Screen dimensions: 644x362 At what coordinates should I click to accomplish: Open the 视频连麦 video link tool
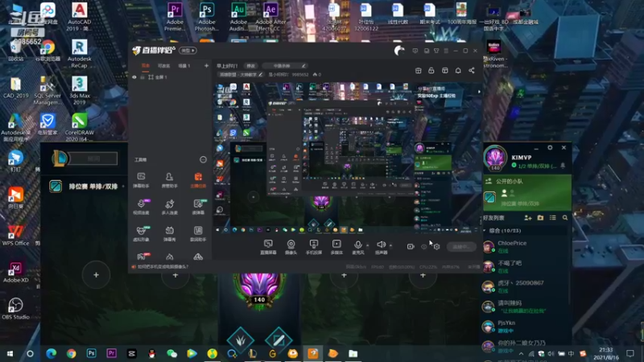coord(141,207)
